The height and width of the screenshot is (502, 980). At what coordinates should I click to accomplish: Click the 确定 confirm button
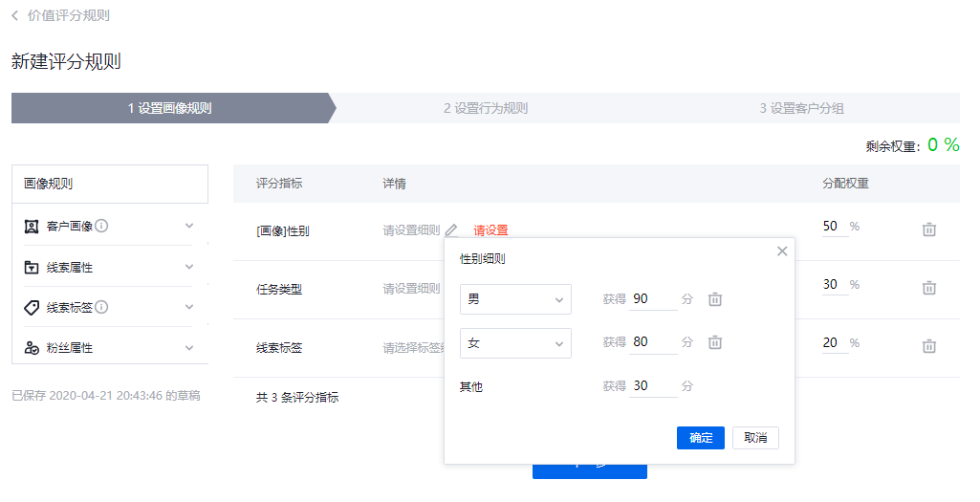(x=700, y=438)
